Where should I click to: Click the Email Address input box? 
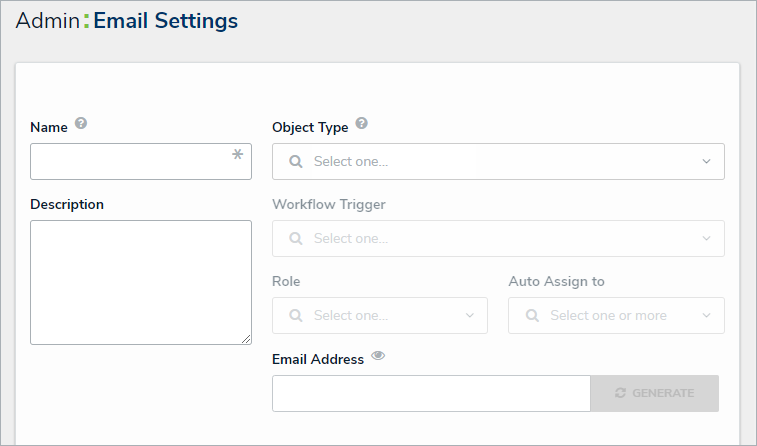pos(431,393)
